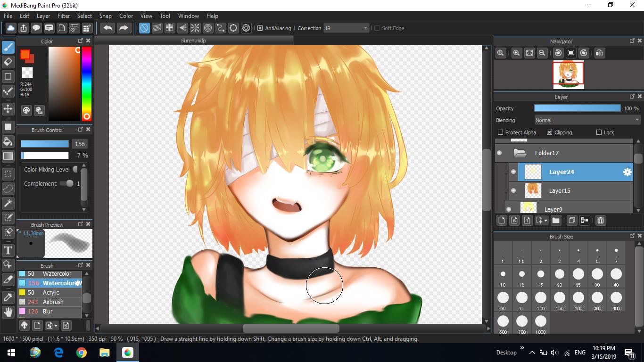Select the Airbrush brush in list

coord(53,302)
